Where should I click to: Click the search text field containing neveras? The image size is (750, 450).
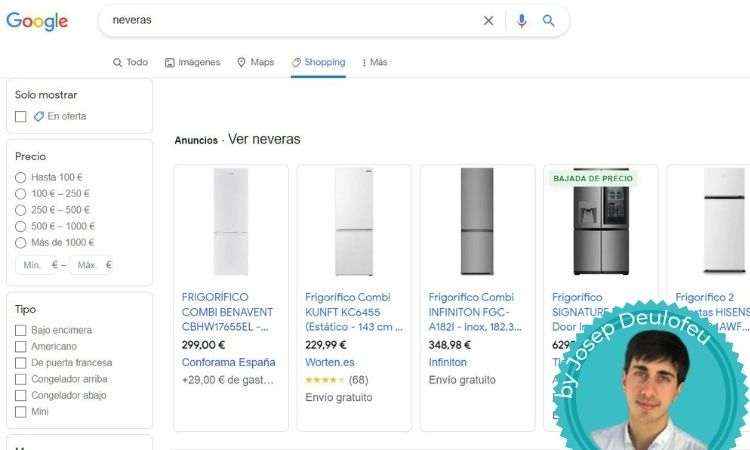pos(290,21)
